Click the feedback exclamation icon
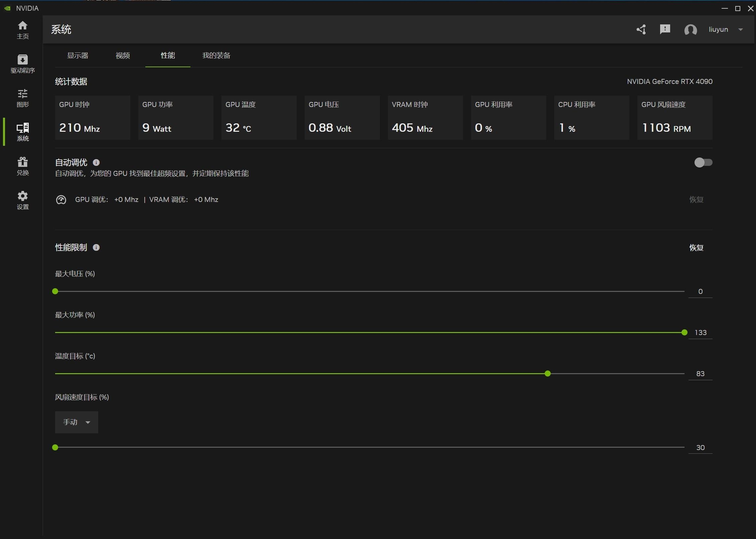 coord(665,29)
